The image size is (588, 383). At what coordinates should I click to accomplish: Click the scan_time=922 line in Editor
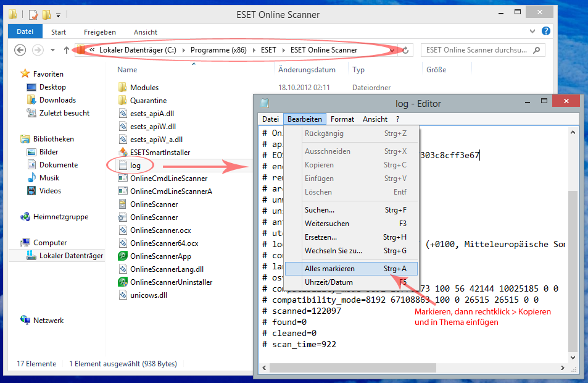pyautogui.click(x=299, y=344)
